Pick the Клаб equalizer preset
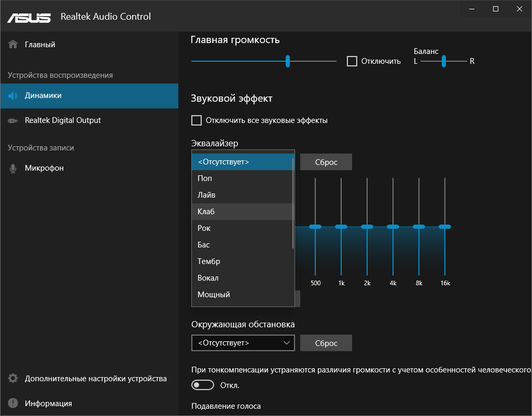The width and height of the screenshot is (532, 416). (x=243, y=212)
